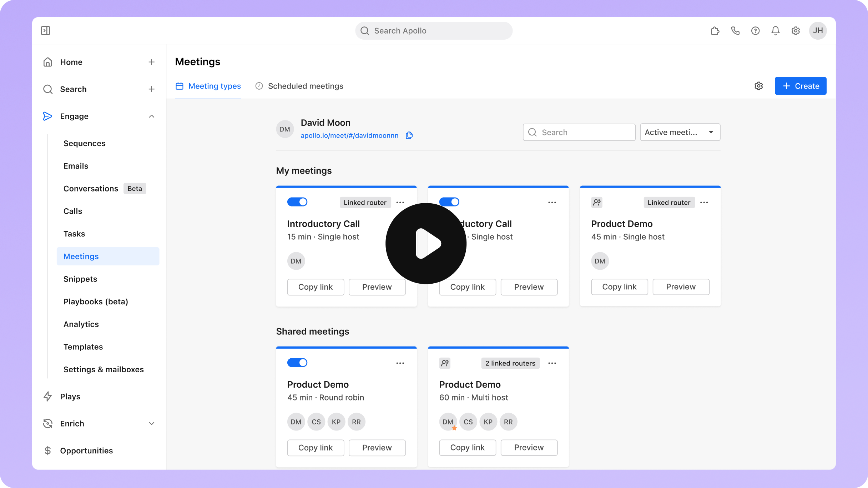The image size is (868, 488).
Task: Collapse the Engage section in sidebar
Action: (x=152, y=116)
